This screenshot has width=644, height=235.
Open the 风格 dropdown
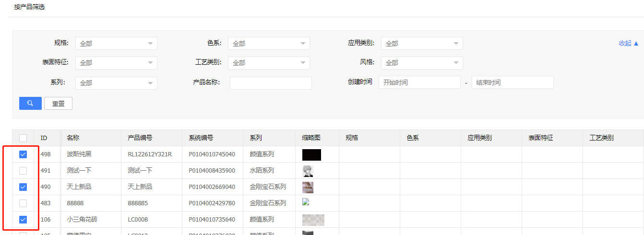[422, 63]
